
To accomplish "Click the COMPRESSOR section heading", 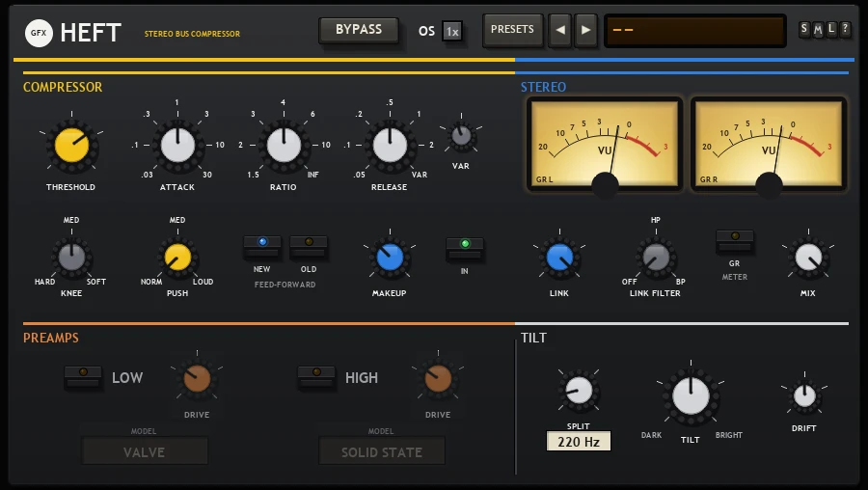I will (x=63, y=87).
